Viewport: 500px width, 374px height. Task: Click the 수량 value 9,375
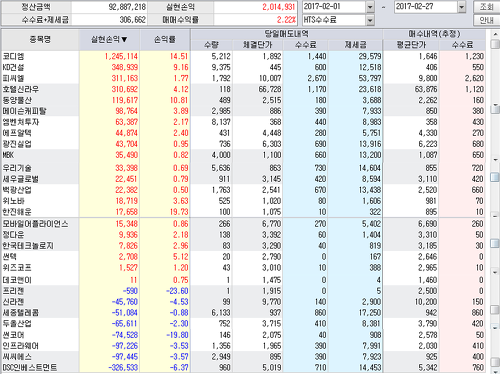(221, 67)
